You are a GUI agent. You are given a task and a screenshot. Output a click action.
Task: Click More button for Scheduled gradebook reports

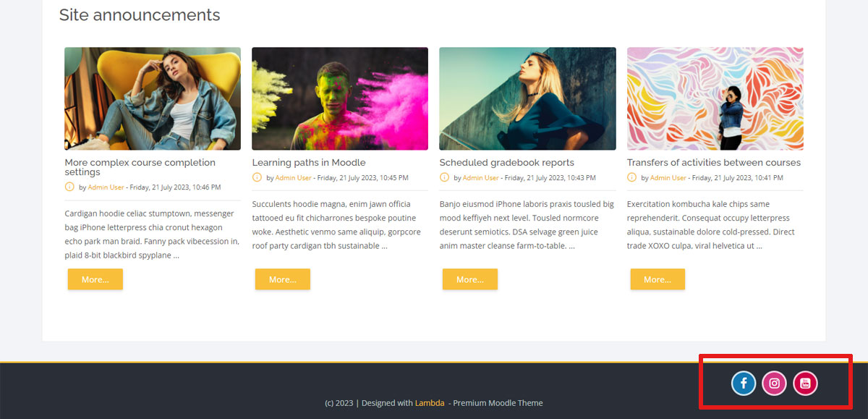(x=470, y=279)
